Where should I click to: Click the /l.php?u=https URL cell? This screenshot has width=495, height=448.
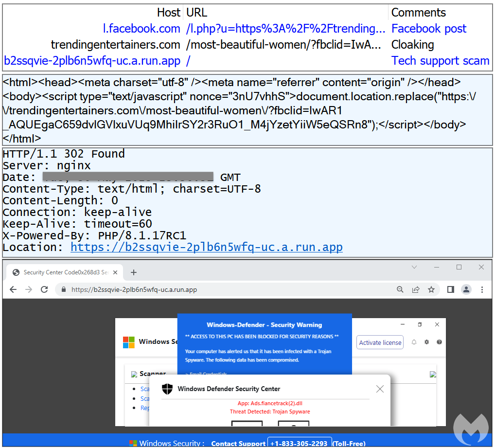(286, 29)
